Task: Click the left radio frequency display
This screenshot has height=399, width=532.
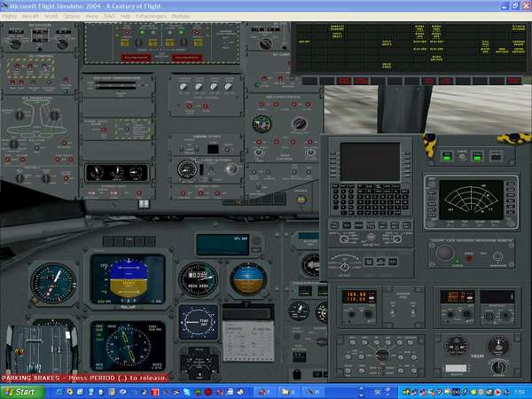Action: tap(358, 297)
